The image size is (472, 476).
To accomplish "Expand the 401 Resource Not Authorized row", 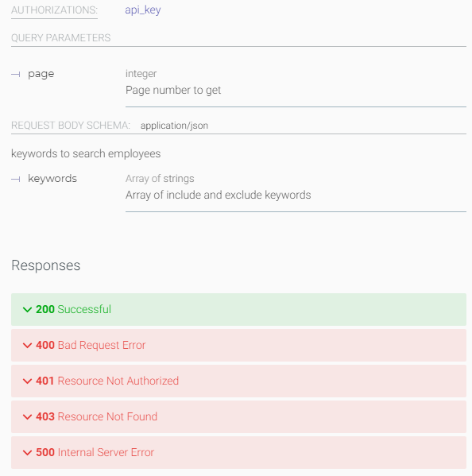I will 238,381.
